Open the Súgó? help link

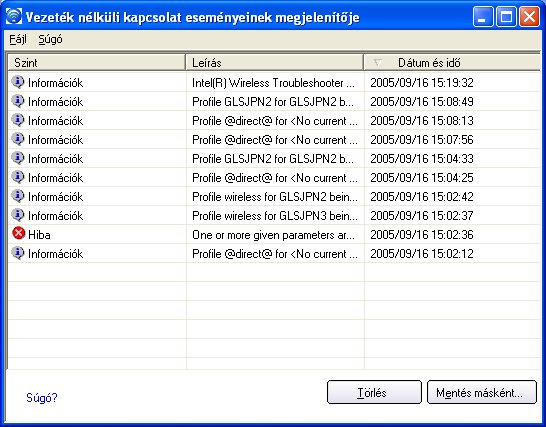(x=42, y=397)
